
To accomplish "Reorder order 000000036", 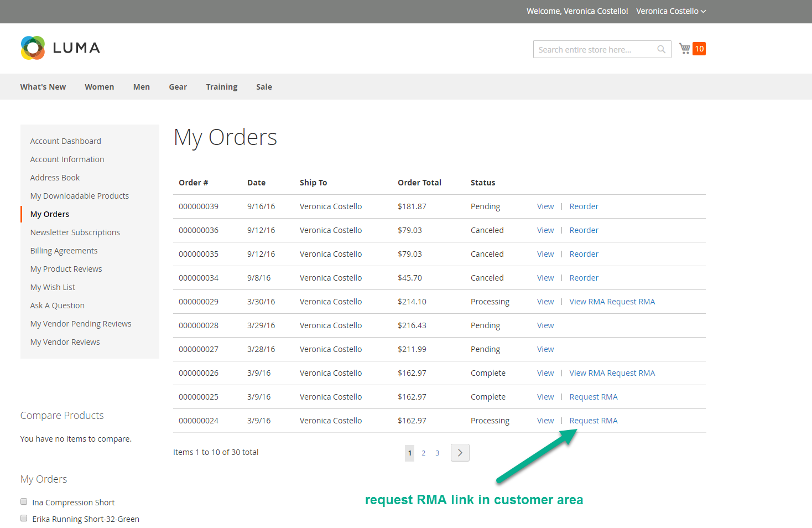I will 584,230.
